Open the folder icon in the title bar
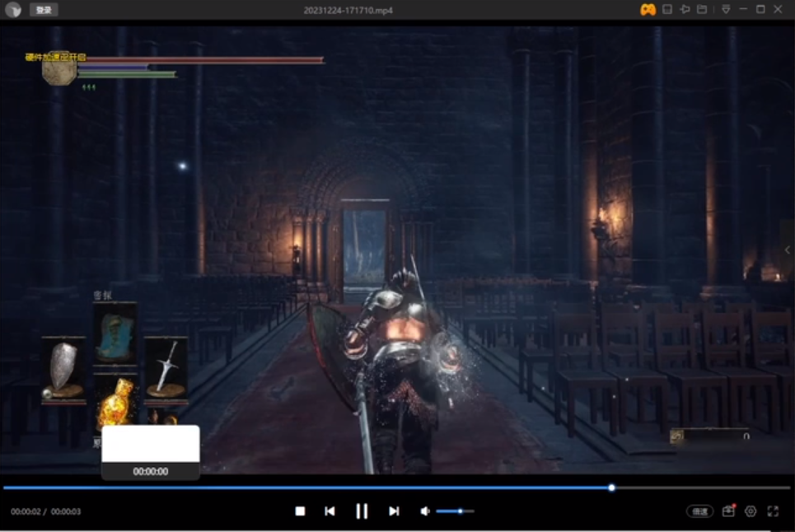Screen dimensions: 795x532 (702, 9)
